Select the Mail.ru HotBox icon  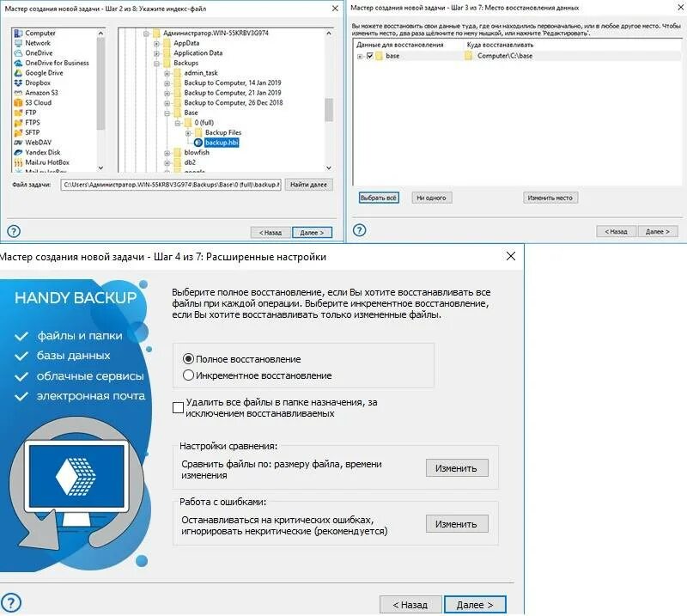coord(18,162)
